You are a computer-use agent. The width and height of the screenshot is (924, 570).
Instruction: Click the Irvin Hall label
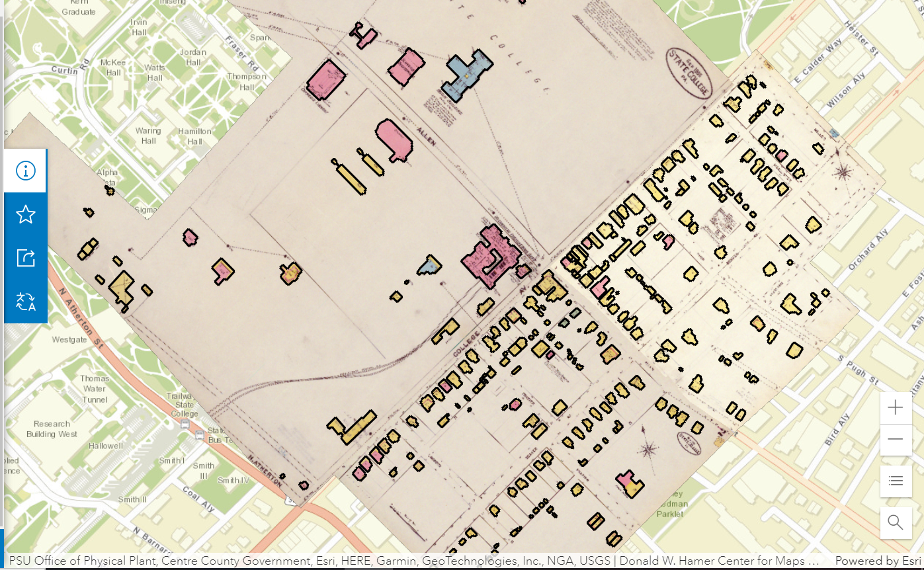point(139,27)
